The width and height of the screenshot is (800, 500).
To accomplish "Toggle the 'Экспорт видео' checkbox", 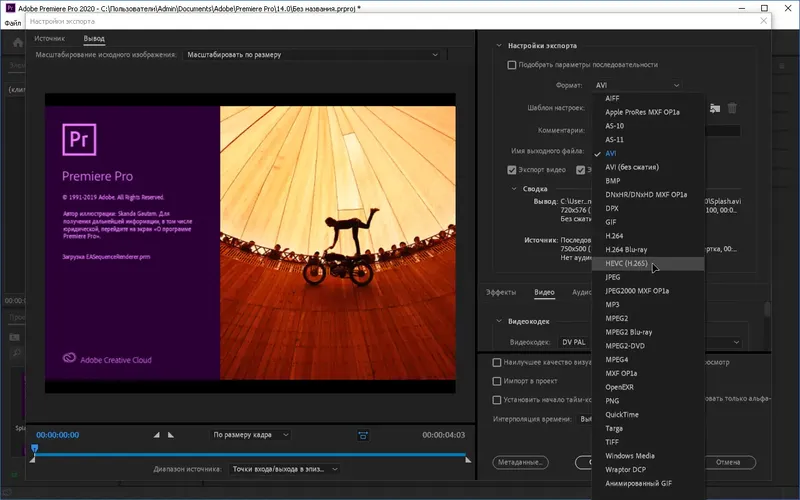I will (512, 170).
